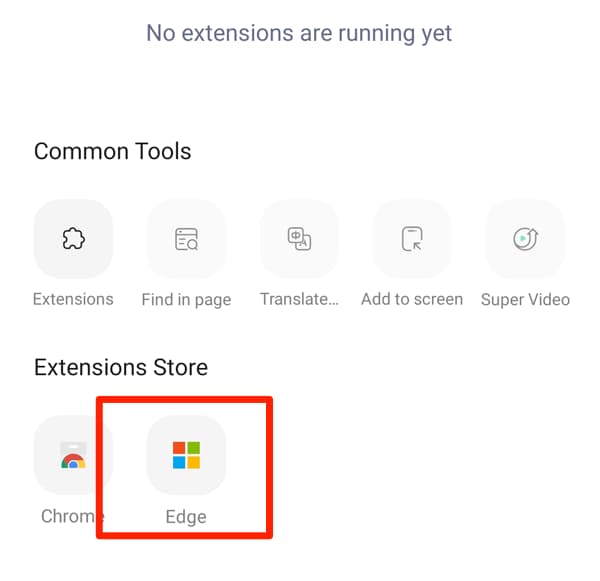Select the "Find in page" text label
This screenshot has height=581, width=600.
[x=186, y=300]
